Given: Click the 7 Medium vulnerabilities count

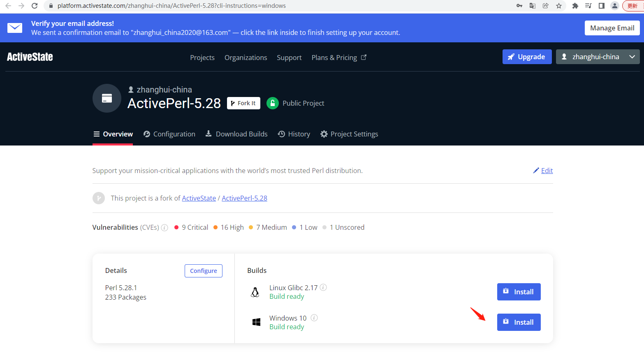Looking at the screenshot, I should coord(268,227).
